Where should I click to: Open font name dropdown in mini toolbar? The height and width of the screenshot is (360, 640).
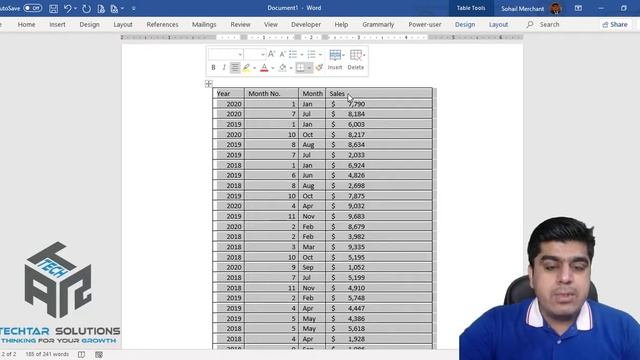[240, 54]
